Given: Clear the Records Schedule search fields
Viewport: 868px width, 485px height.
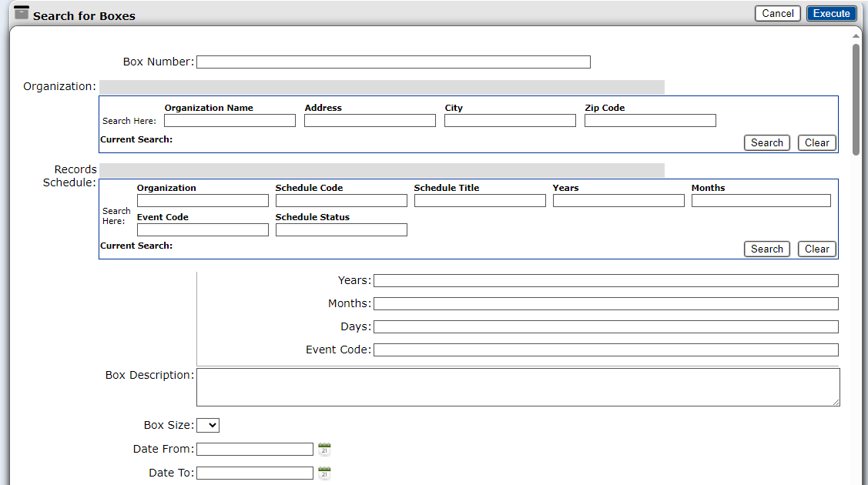Looking at the screenshot, I should (x=816, y=249).
